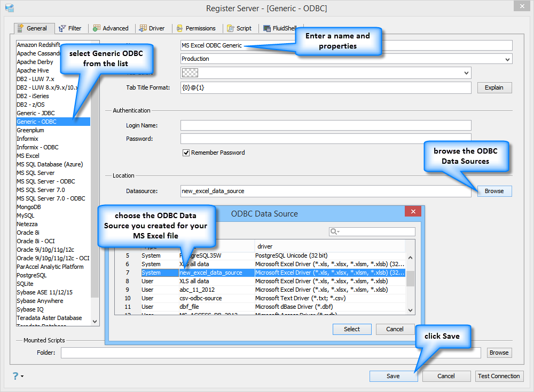The height and width of the screenshot is (392, 534).
Task: Click the Test Connection button
Action: 499,376
